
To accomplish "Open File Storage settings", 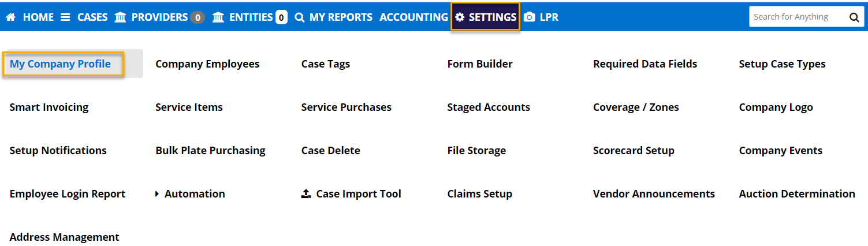I will 476,151.
